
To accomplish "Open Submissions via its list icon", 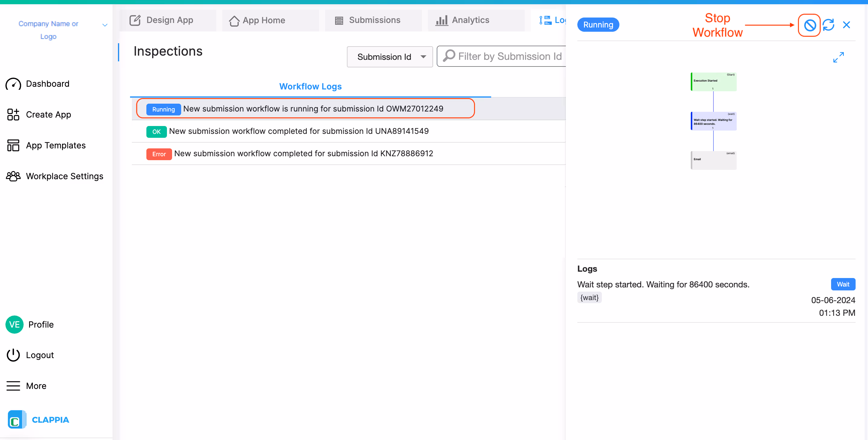I will coord(339,20).
